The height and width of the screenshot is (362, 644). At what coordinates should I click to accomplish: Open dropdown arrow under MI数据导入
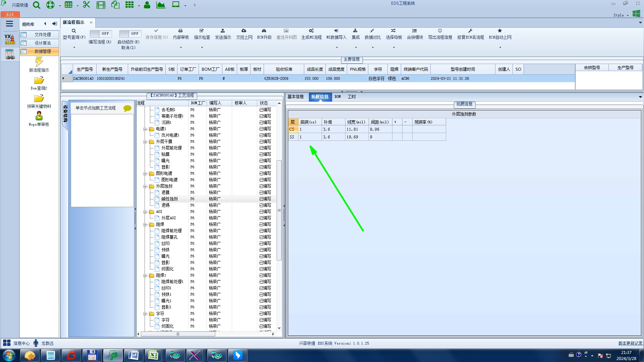tap(337, 47)
